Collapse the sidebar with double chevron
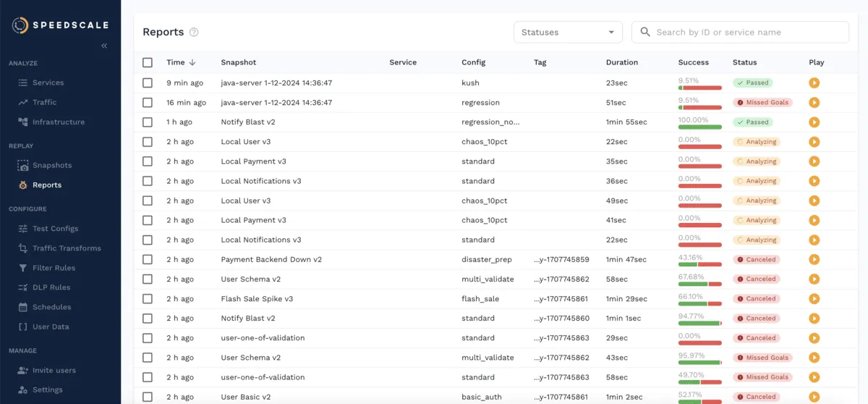Viewport: 868px width, 404px height. pyautogui.click(x=104, y=46)
